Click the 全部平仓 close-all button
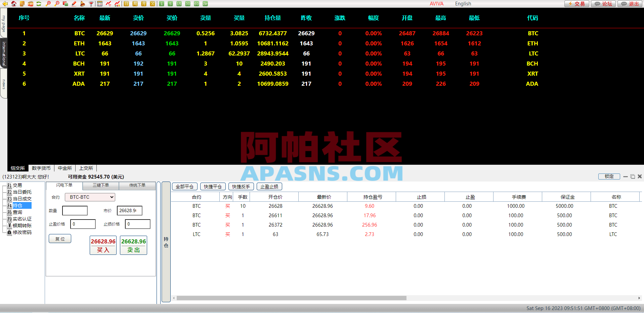Image resolution: width=644 pixels, height=313 pixels. (x=184, y=186)
